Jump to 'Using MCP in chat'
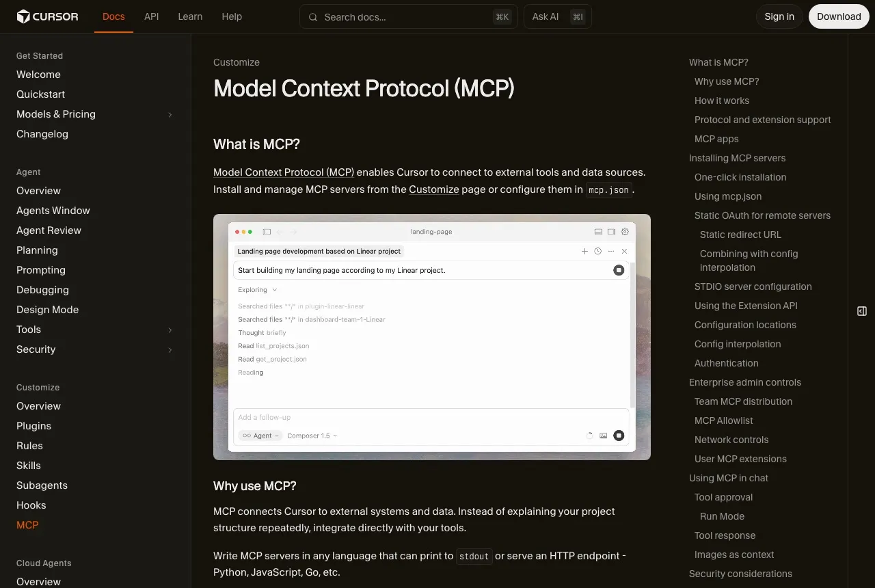 point(729,478)
